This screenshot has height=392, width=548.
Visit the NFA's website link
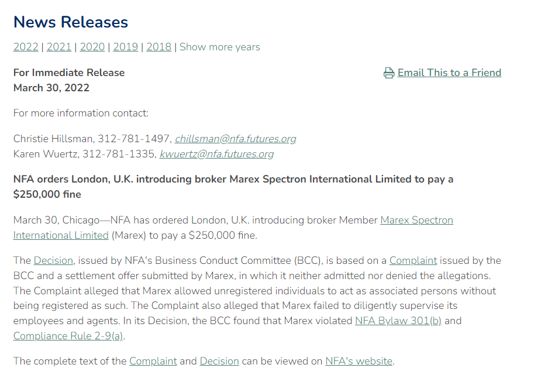359,362
